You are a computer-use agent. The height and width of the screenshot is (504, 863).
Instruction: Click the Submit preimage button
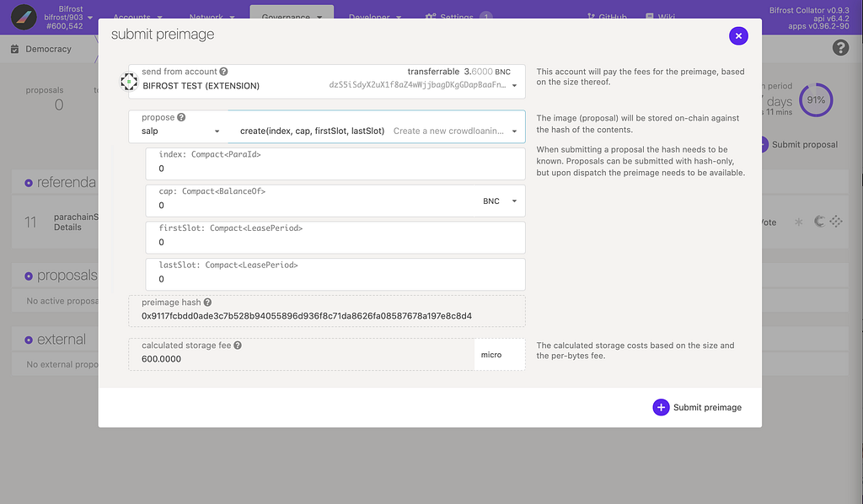(697, 407)
